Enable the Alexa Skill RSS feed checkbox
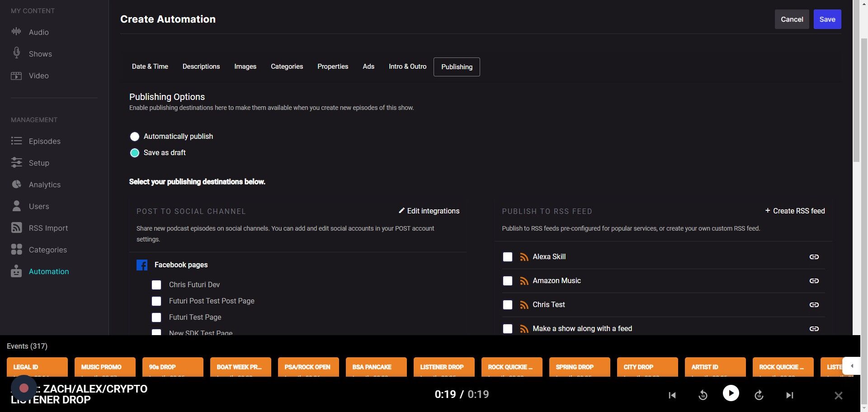 coord(508,257)
